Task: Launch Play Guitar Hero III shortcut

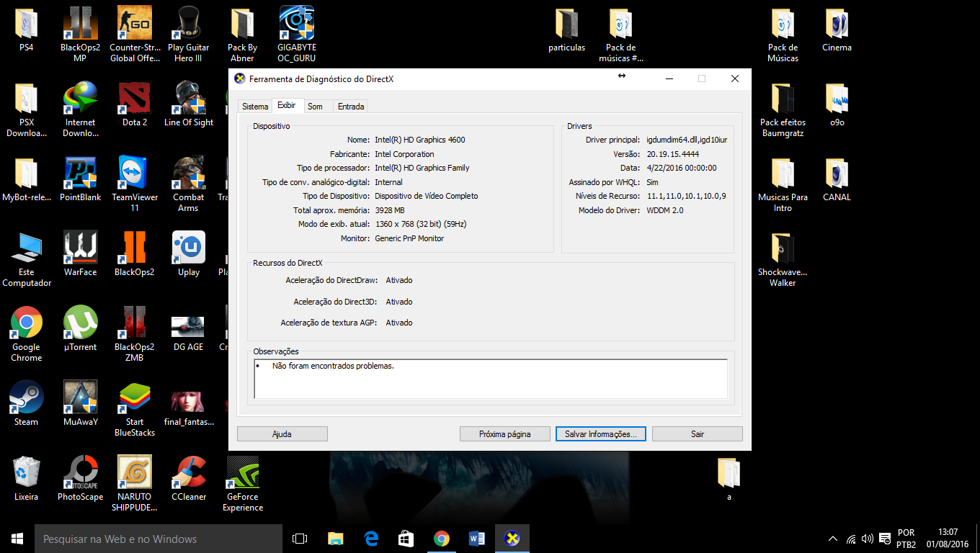Action: pos(189,34)
